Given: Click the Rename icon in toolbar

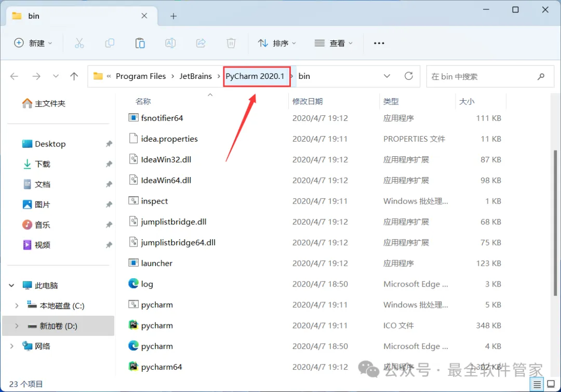Looking at the screenshot, I should [170, 43].
